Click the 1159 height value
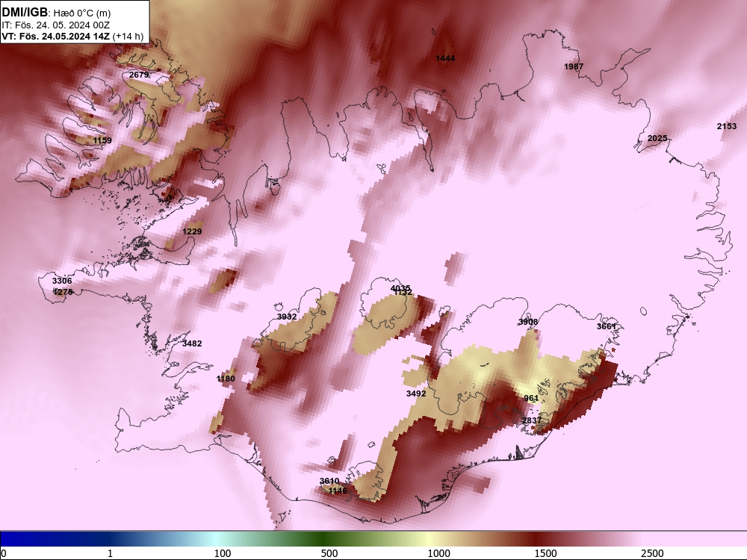This screenshot has width=747, height=560. [x=102, y=140]
